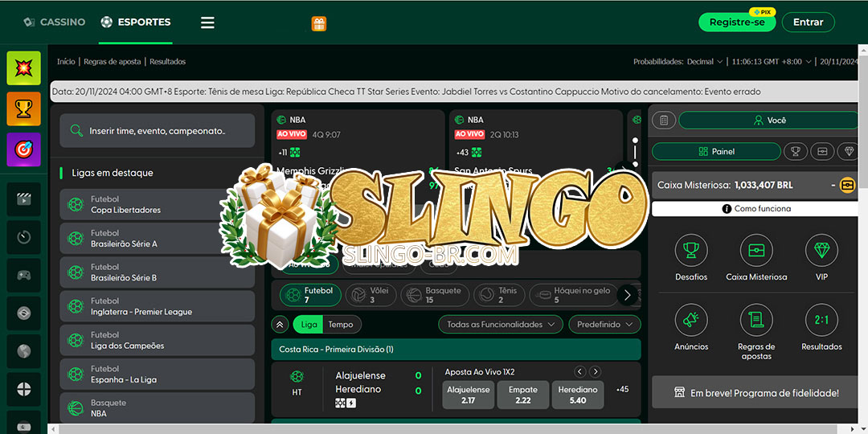Open the Probabilidades Decimal dropdown
This screenshot has width=868, height=434.
click(x=705, y=61)
